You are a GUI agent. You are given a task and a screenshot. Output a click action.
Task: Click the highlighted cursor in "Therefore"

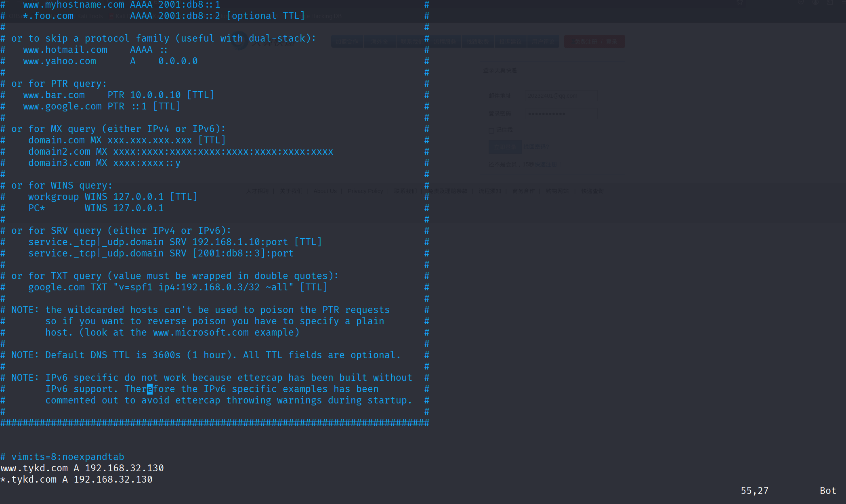(150, 389)
